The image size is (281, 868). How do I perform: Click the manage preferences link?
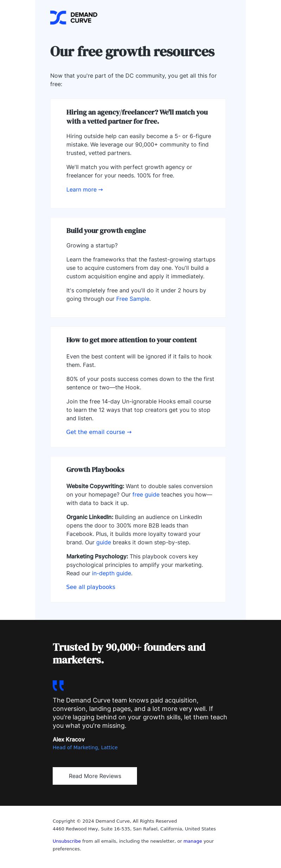pyautogui.click(x=192, y=841)
